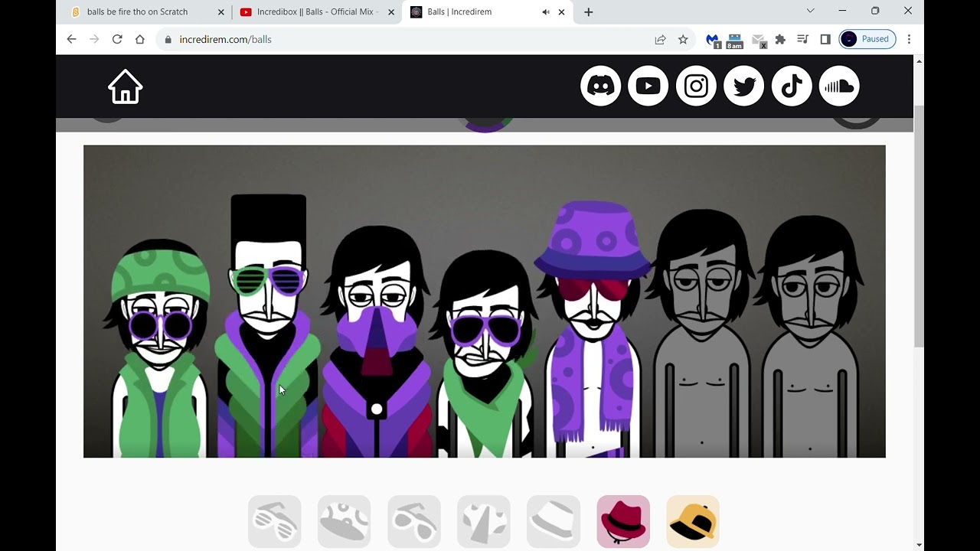The width and height of the screenshot is (980, 551).
Task: Select the yellow cap sound icon
Action: click(693, 521)
